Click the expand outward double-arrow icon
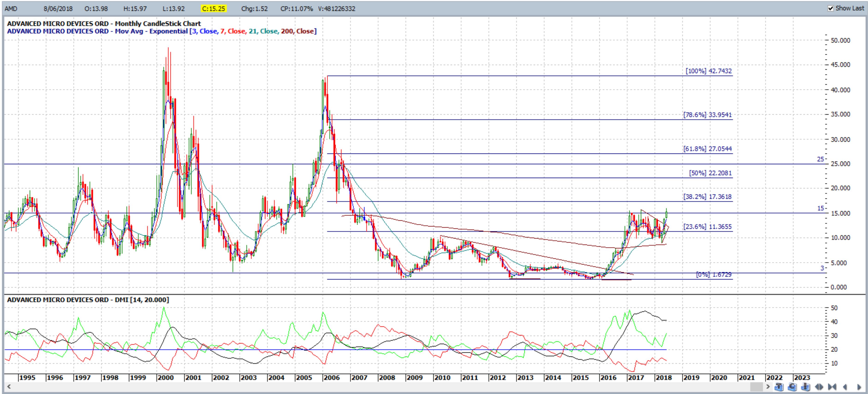868x394 pixels. 819,387
